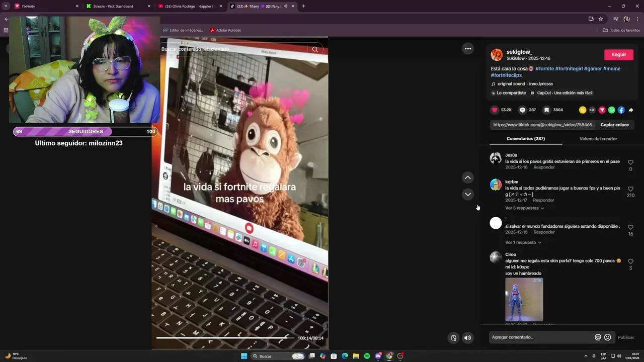Open Adobe Acrobat bookmark

tap(225, 30)
